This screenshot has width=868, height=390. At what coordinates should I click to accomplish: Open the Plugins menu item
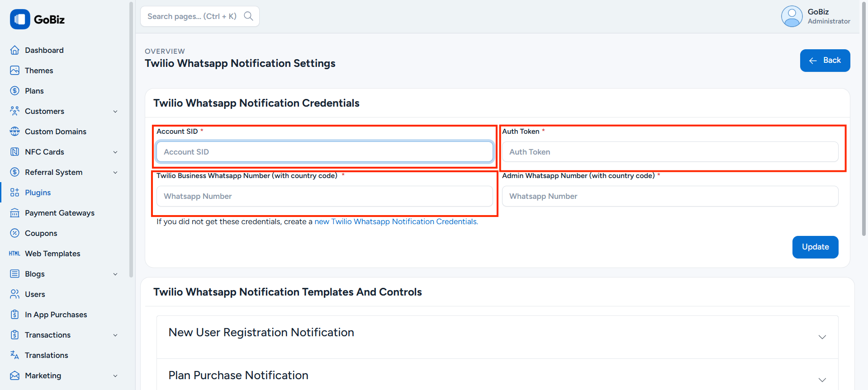click(x=38, y=193)
